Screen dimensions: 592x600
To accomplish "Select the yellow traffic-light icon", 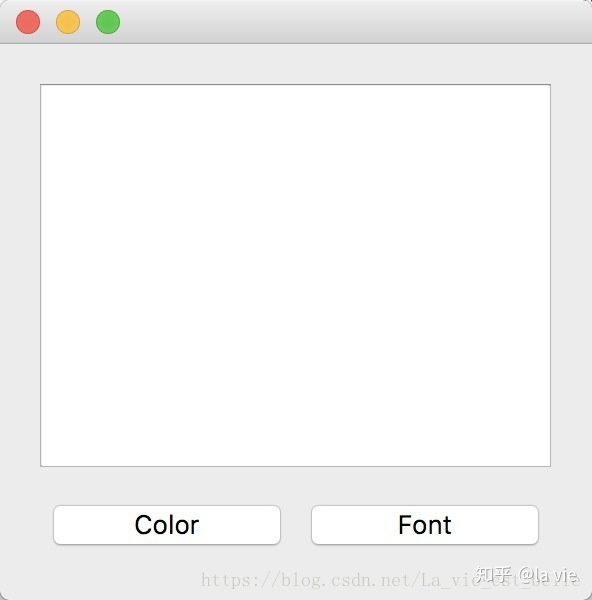I will click(x=68, y=22).
